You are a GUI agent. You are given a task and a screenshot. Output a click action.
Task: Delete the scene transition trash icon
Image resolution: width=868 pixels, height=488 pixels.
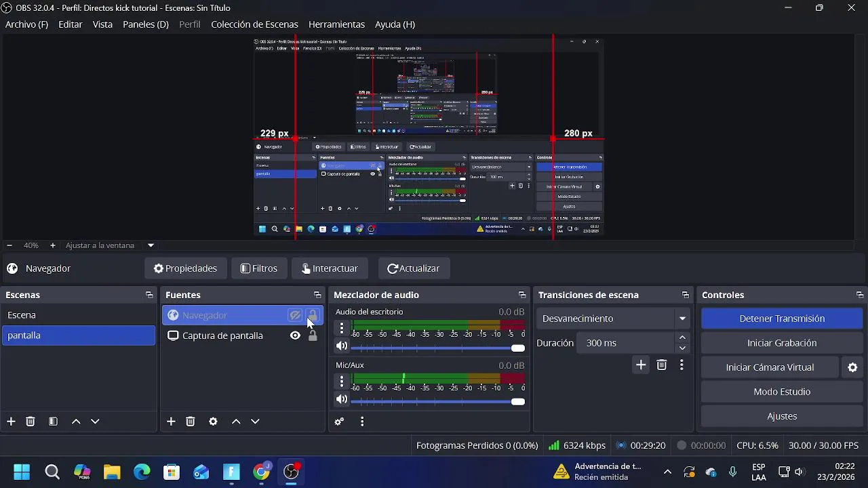click(662, 365)
